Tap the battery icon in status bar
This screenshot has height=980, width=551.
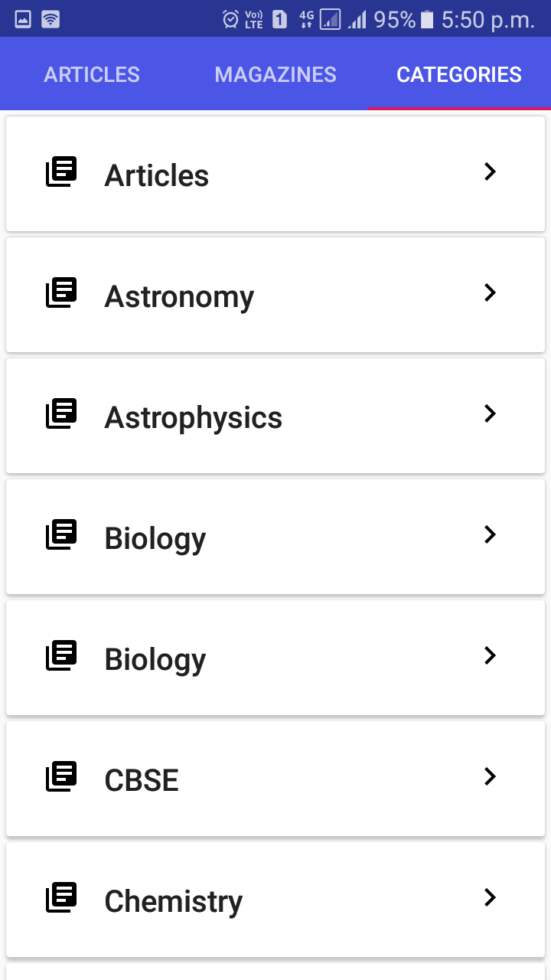coord(427,19)
